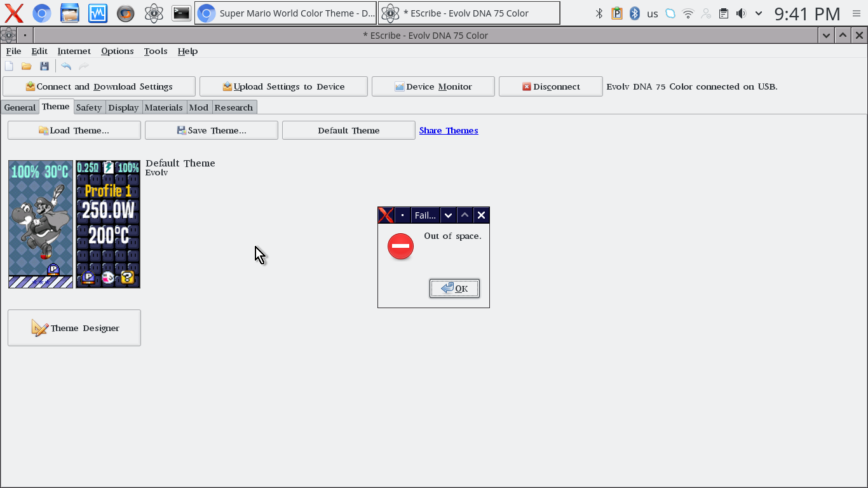Open the Wi-Fi network tray icon
This screenshot has height=488, width=868.
point(688,13)
